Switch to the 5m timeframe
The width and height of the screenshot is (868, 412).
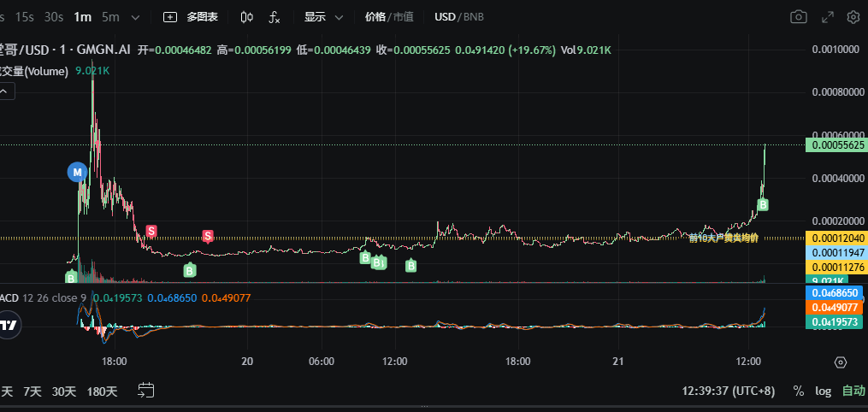[x=110, y=17]
